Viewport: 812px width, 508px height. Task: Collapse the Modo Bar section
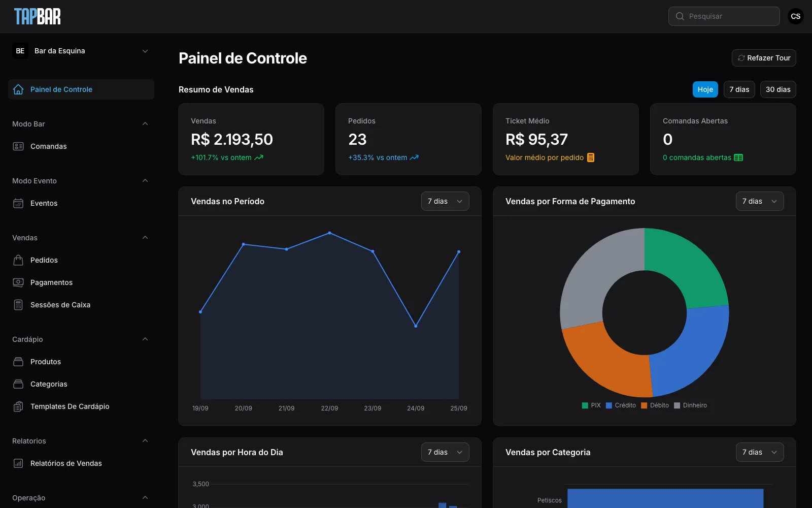point(145,124)
